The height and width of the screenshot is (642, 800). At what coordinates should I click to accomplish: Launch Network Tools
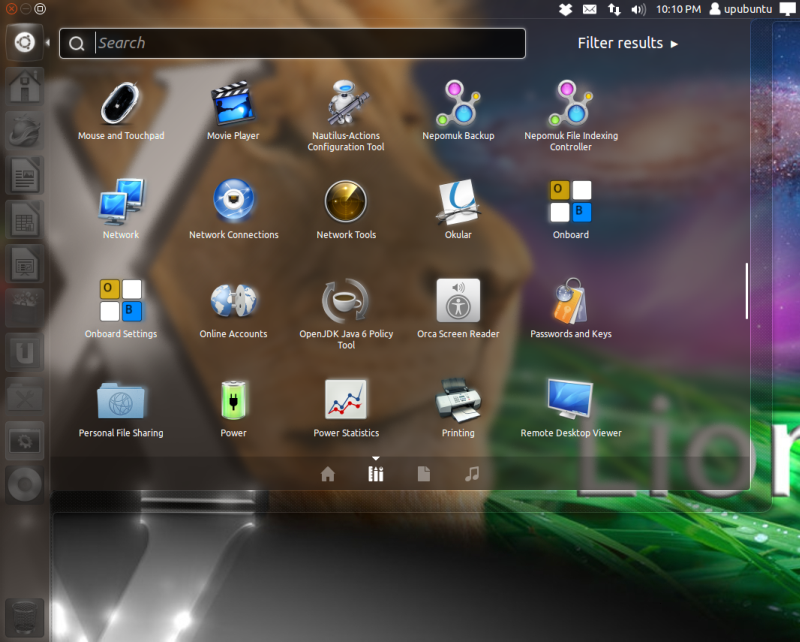click(346, 209)
